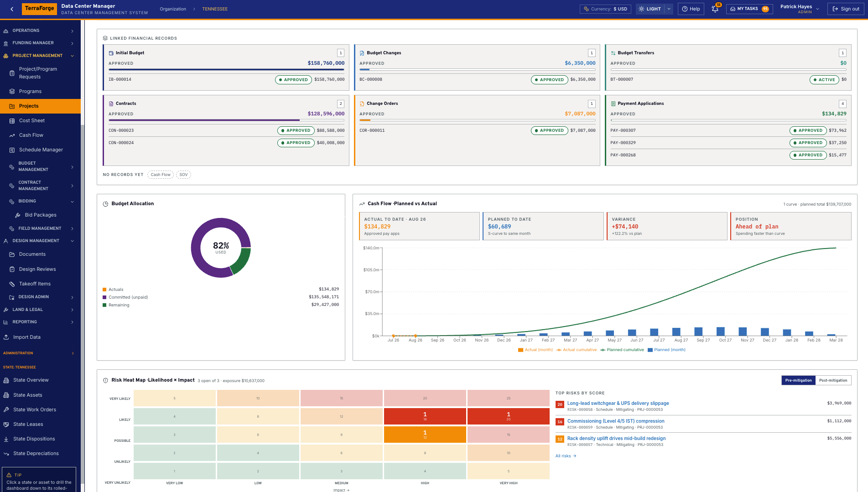Click the Projects folder icon in sidebar

[12, 106]
